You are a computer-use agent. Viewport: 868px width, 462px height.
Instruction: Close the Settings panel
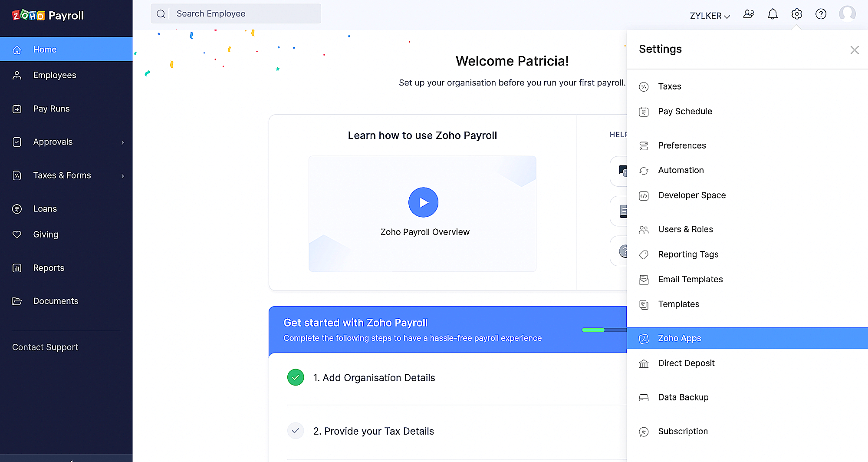tap(855, 50)
